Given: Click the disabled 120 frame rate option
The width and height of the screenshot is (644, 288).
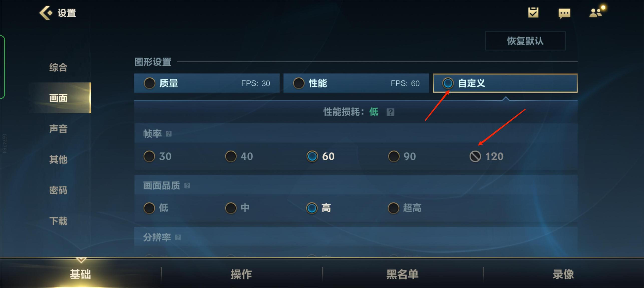Looking at the screenshot, I should pos(486,157).
